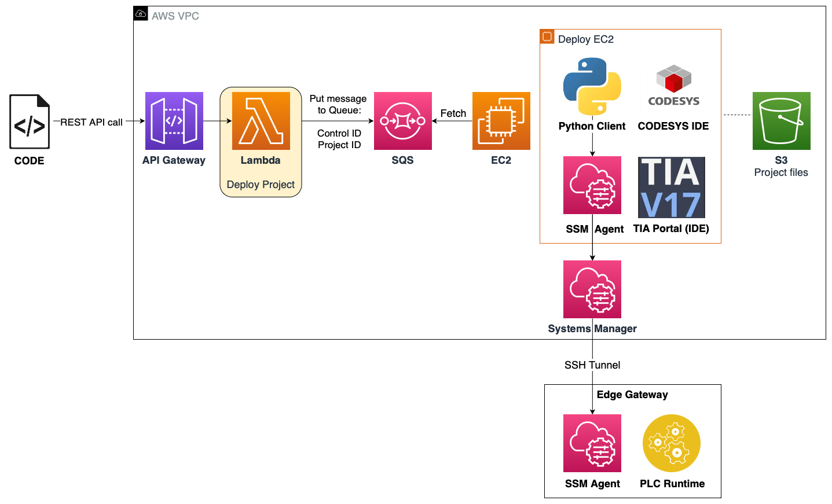This screenshot has height=504, width=832.
Task: Click the S3 Project files bucket icon
Action: 781,120
